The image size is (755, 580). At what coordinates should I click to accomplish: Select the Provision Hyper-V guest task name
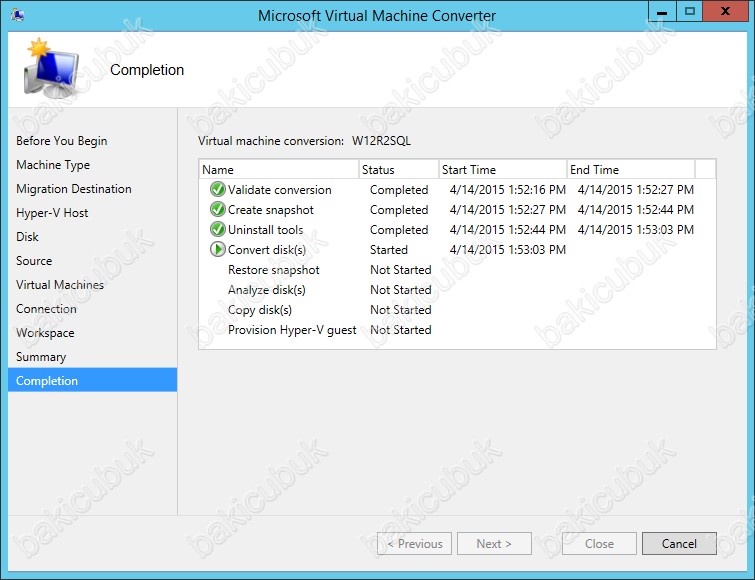tap(292, 330)
